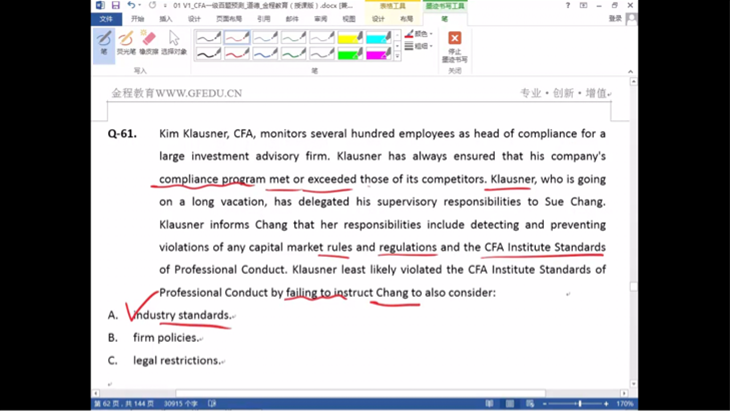
Task: Open the Table Tools Design (设计) tab
Action: point(378,19)
